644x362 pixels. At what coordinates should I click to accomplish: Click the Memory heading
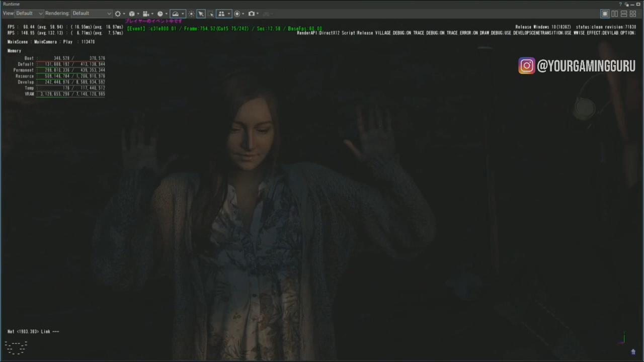coord(14,51)
